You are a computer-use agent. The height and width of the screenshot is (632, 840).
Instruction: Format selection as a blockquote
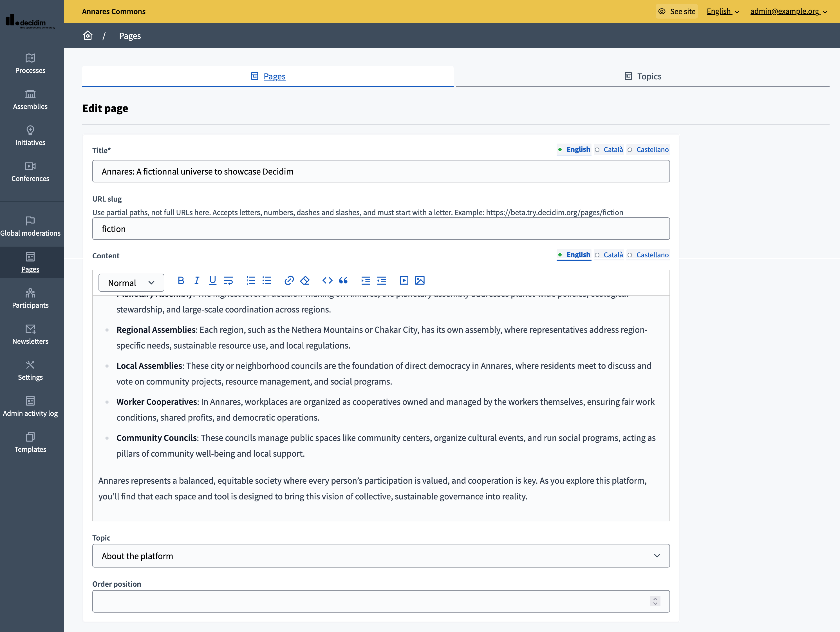[343, 280]
